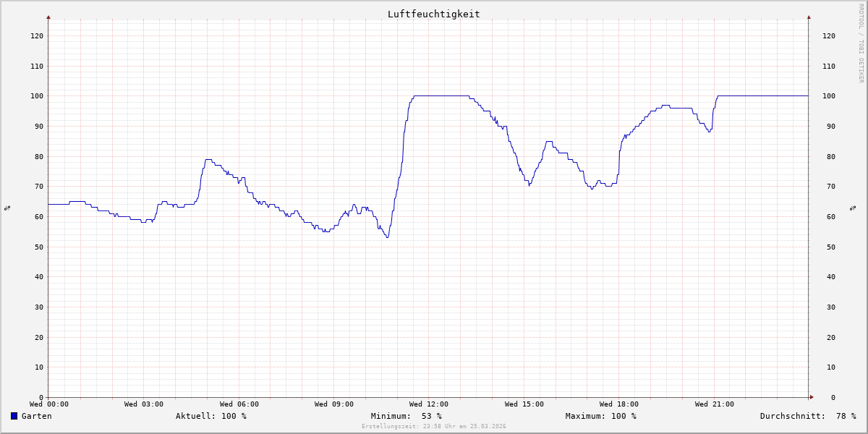Click the red arrowhead atop the right Y-axis
The image size is (868, 434).
(x=809, y=17)
